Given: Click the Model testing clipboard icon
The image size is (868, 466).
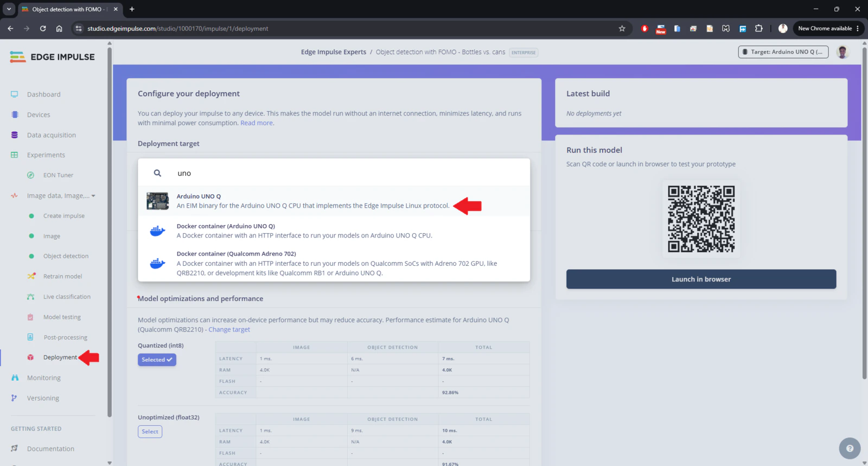Looking at the screenshot, I should pyautogui.click(x=31, y=317).
